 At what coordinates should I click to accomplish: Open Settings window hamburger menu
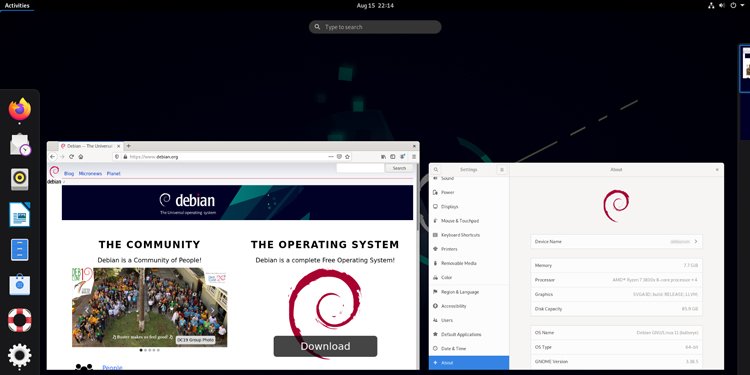(502, 170)
